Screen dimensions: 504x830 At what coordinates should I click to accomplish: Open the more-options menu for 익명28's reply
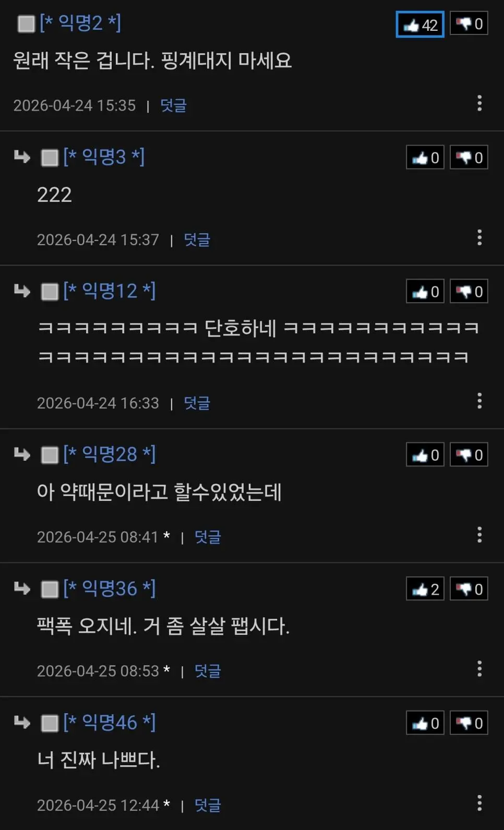coord(479,535)
